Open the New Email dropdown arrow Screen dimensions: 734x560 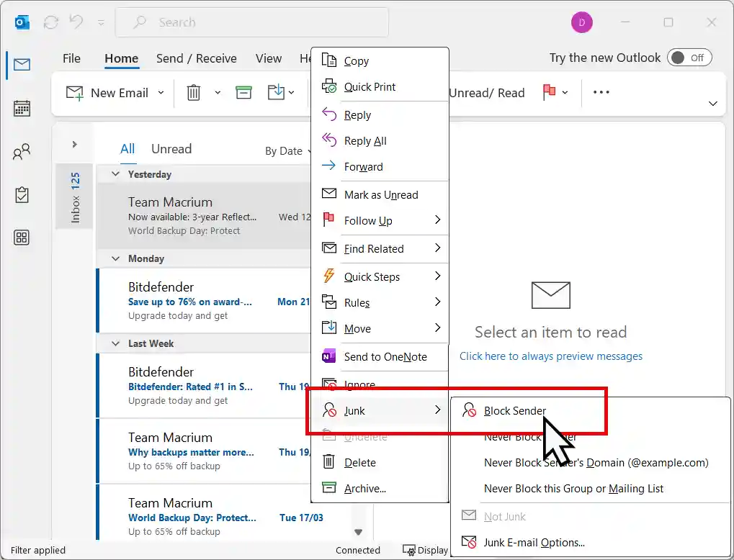coord(161,92)
